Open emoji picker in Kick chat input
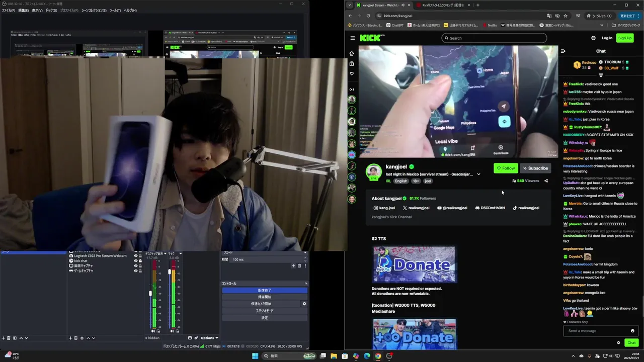Image resolution: width=644 pixels, height=362 pixels. click(632, 331)
